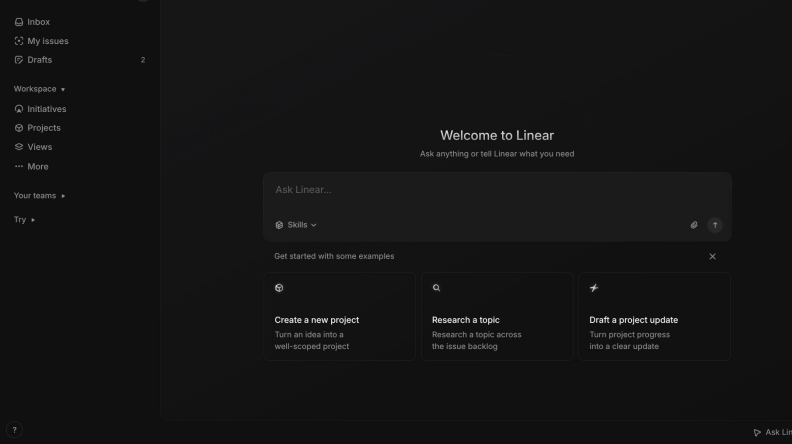Open the Inbox icon in the sidebar
The image size is (792, 444).
click(x=19, y=22)
